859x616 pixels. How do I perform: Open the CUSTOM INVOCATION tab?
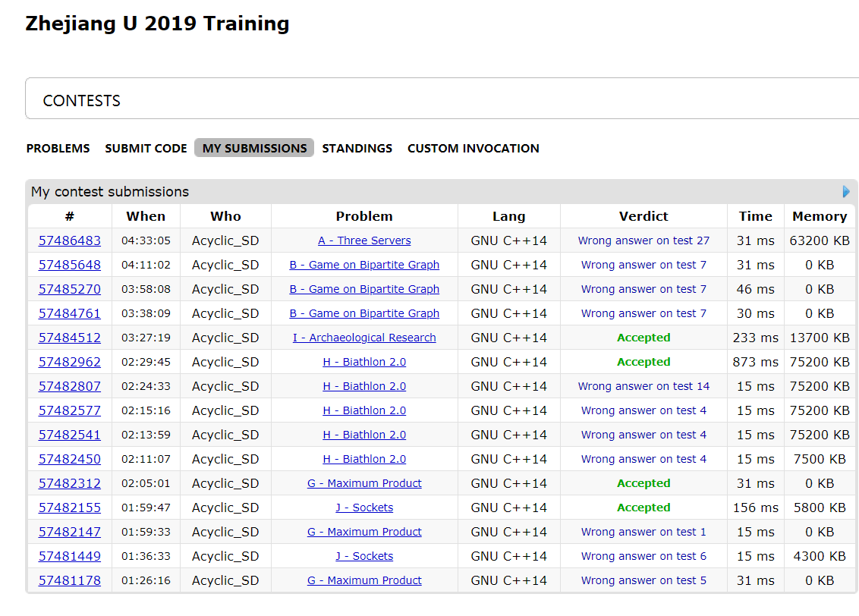(x=473, y=149)
